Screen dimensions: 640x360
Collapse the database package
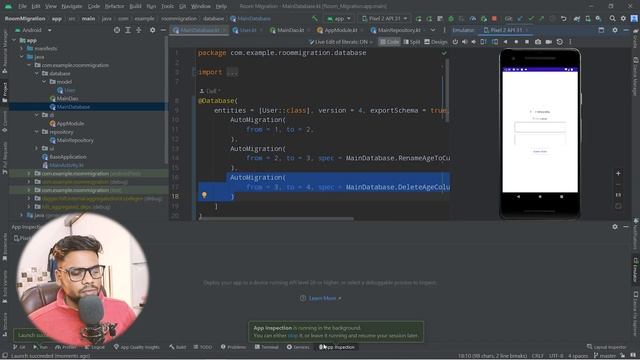click(x=37, y=73)
